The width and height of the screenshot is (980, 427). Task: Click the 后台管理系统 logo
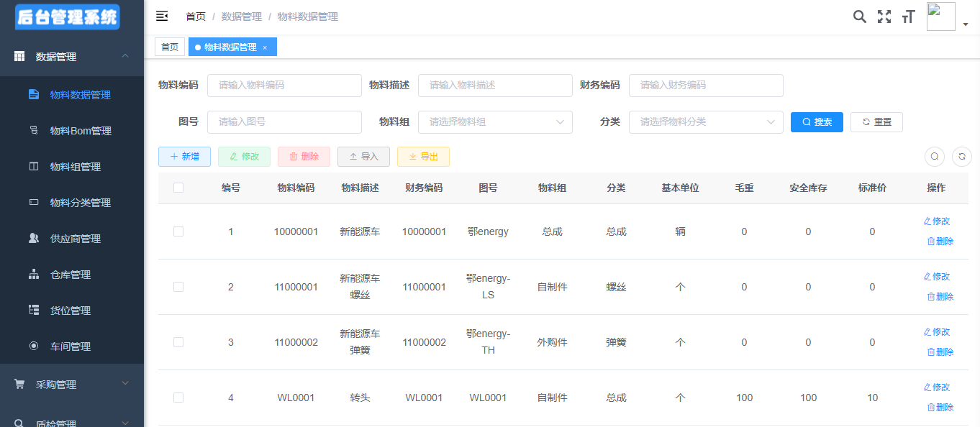pos(68,17)
